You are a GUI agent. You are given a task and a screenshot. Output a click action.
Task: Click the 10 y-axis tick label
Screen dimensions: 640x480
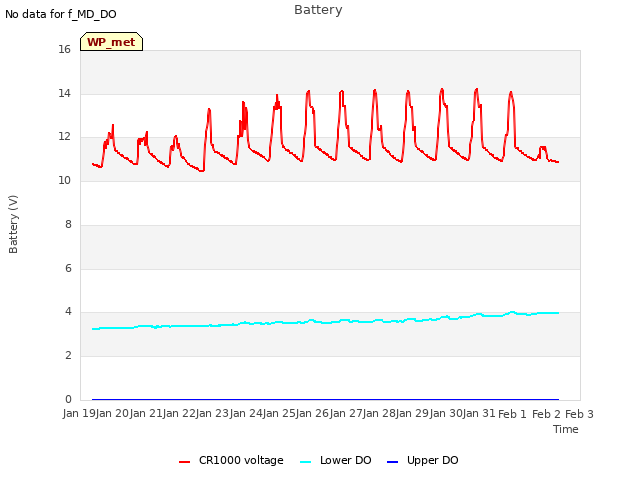pos(64,180)
